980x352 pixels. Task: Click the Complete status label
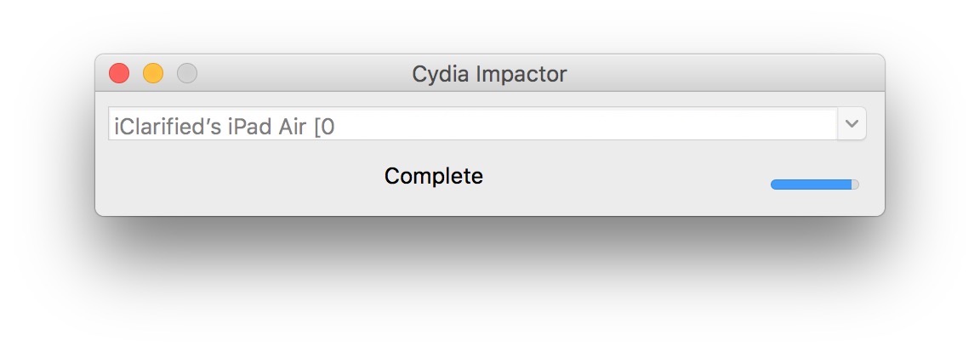coord(434,176)
